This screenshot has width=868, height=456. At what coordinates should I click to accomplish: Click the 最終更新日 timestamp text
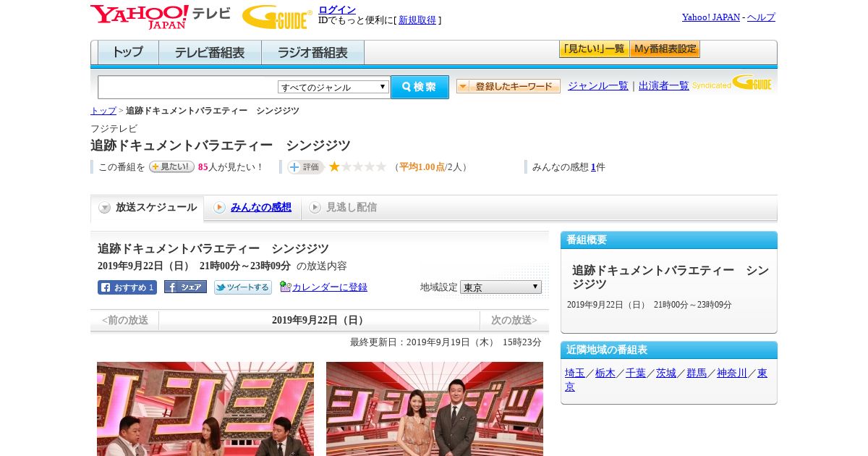tap(446, 342)
